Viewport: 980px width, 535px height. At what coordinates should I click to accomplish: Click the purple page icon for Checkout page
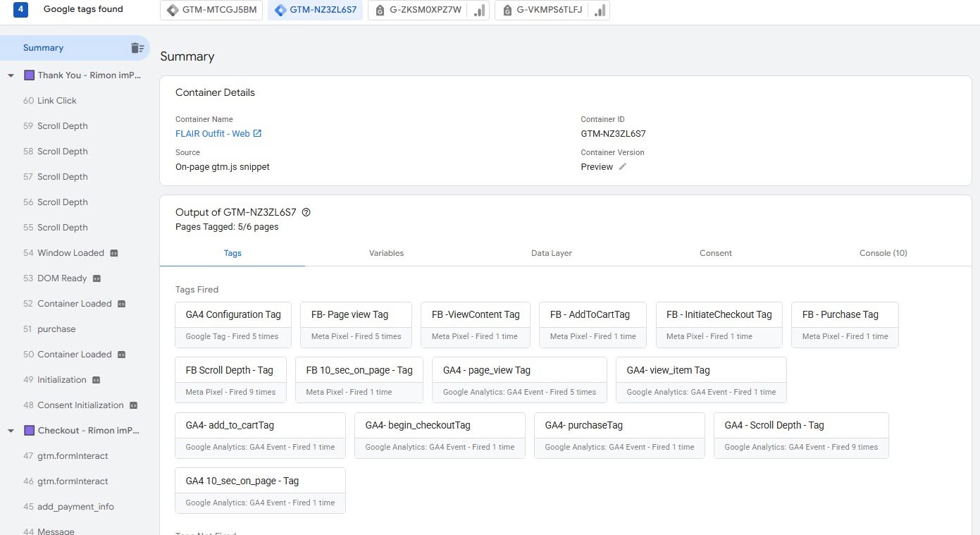pyautogui.click(x=29, y=430)
